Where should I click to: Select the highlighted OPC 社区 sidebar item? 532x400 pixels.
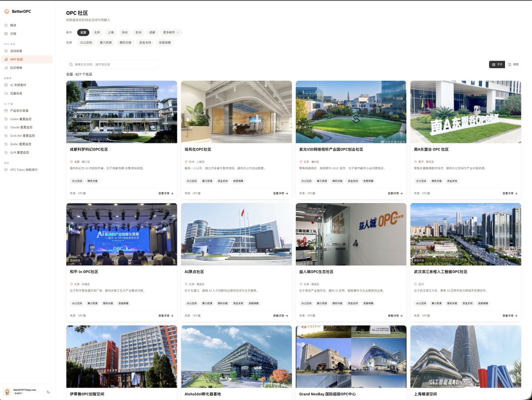27,59
